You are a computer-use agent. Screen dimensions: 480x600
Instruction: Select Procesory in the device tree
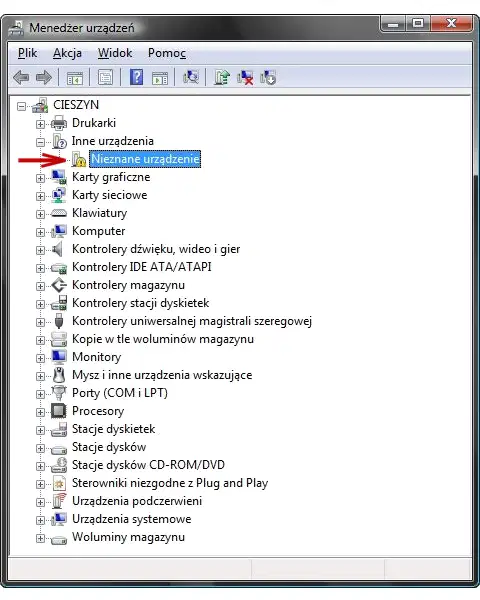pos(98,411)
